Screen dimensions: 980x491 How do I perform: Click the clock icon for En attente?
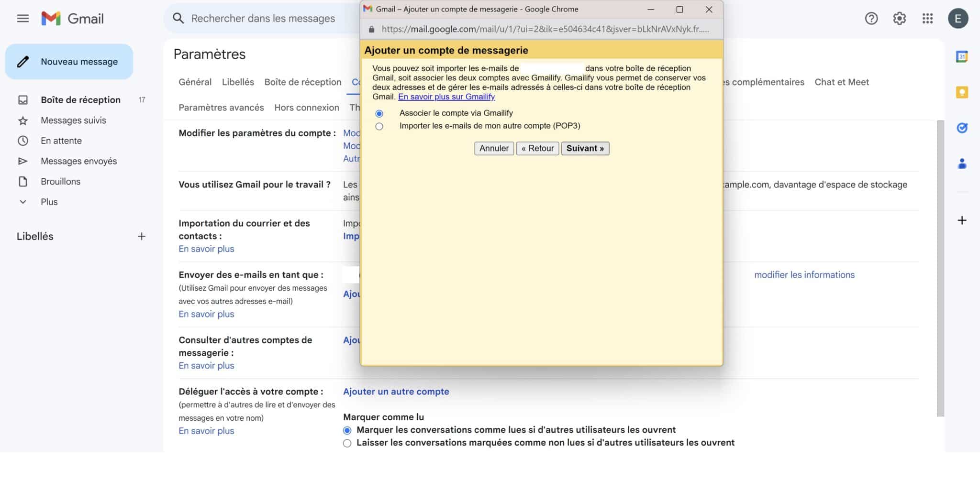point(22,141)
